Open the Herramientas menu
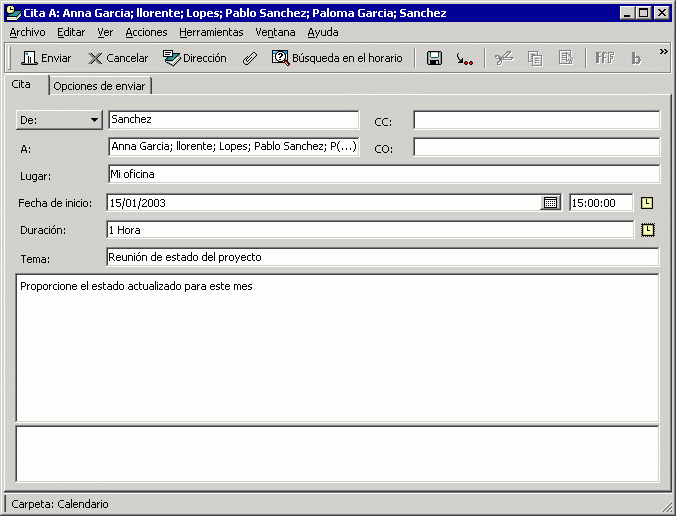Screen dimensions: 676x516 (x=211, y=32)
